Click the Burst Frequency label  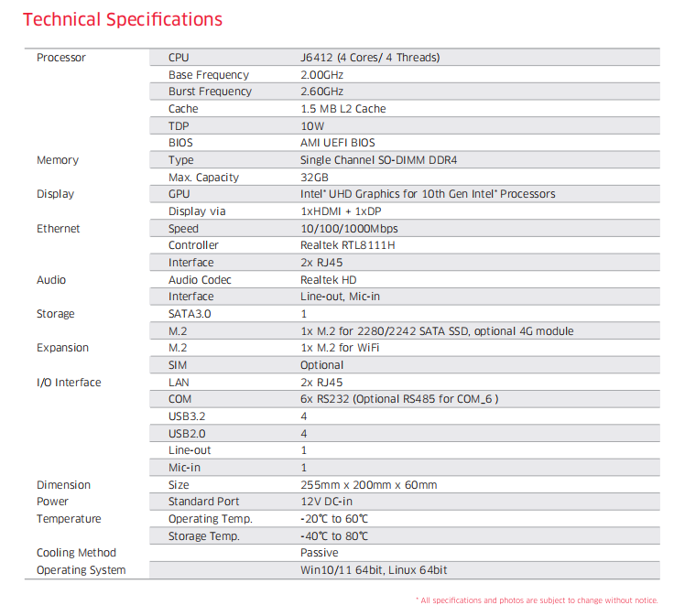coord(210,92)
